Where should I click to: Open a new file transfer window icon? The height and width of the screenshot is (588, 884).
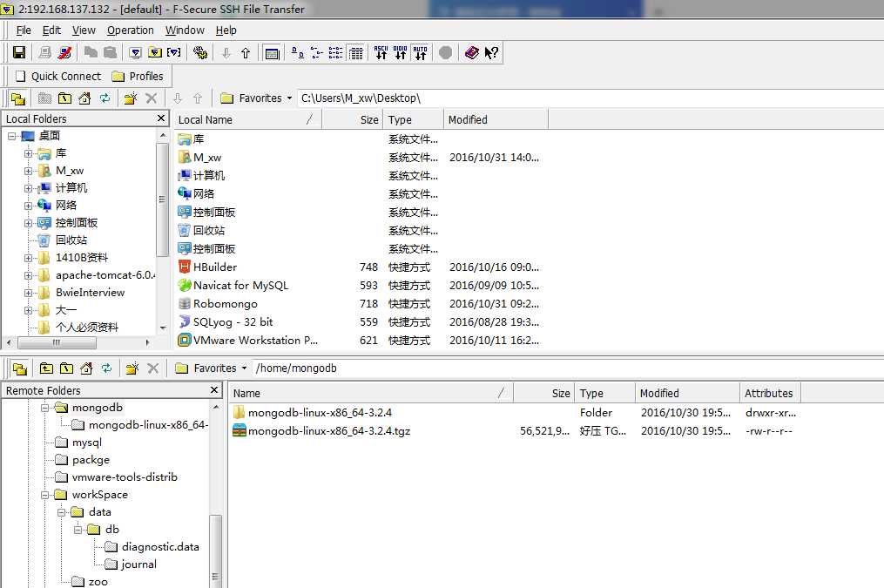click(x=154, y=52)
